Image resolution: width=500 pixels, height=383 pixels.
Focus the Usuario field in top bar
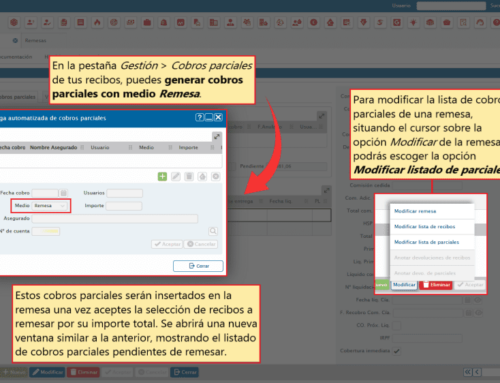451,6
